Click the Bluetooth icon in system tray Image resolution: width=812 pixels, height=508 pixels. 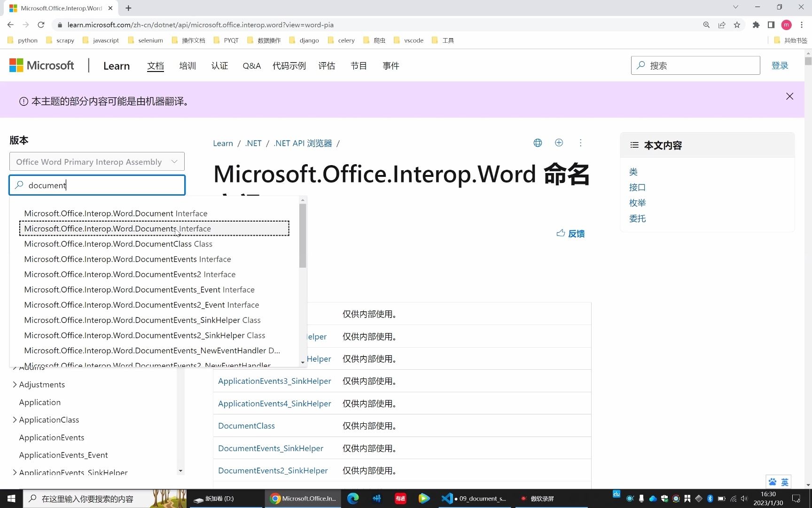[x=710, y=499]
